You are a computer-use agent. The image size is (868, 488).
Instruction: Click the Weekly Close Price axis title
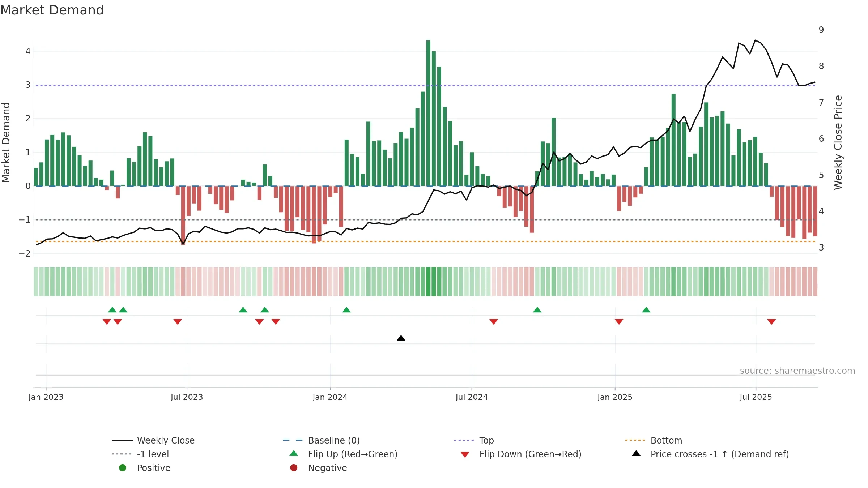tap(838, 142)
